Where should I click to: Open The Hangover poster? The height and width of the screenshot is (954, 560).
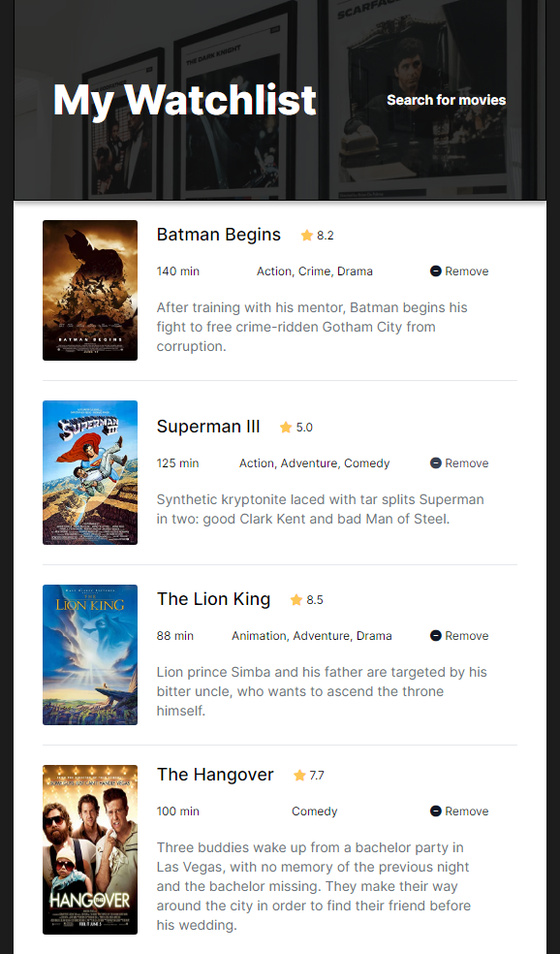89,849
